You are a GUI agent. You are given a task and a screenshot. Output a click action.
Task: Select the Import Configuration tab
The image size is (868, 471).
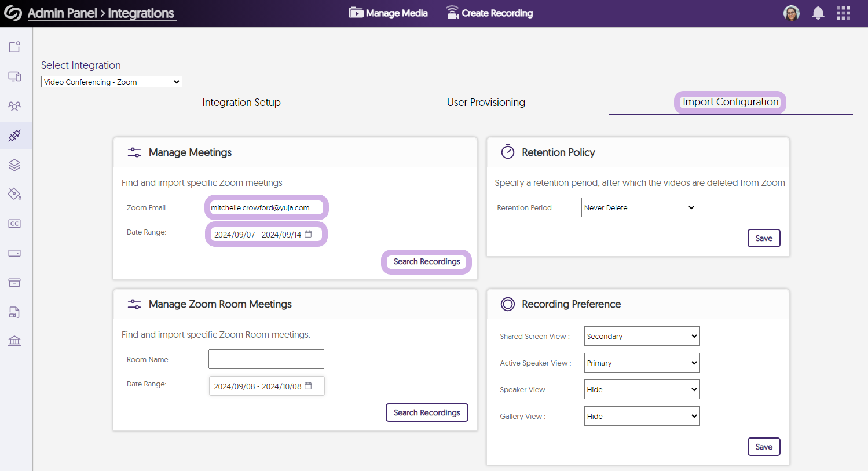[730, 102]
